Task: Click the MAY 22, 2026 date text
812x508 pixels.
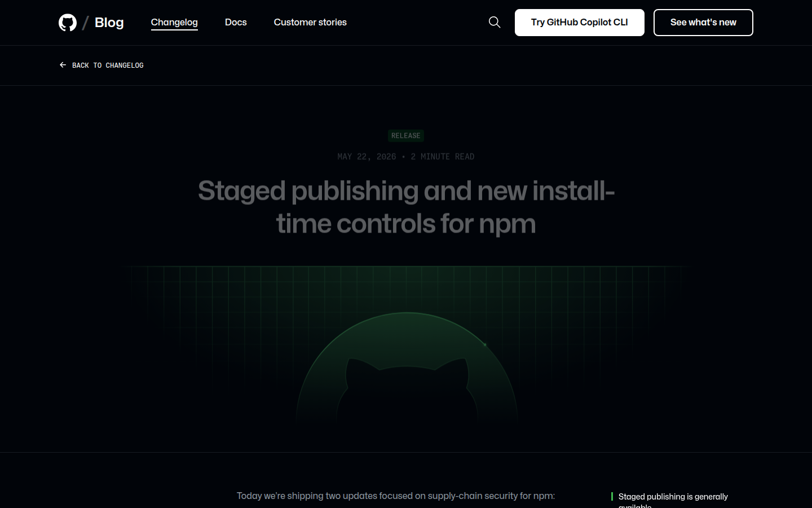Action: 367,156
